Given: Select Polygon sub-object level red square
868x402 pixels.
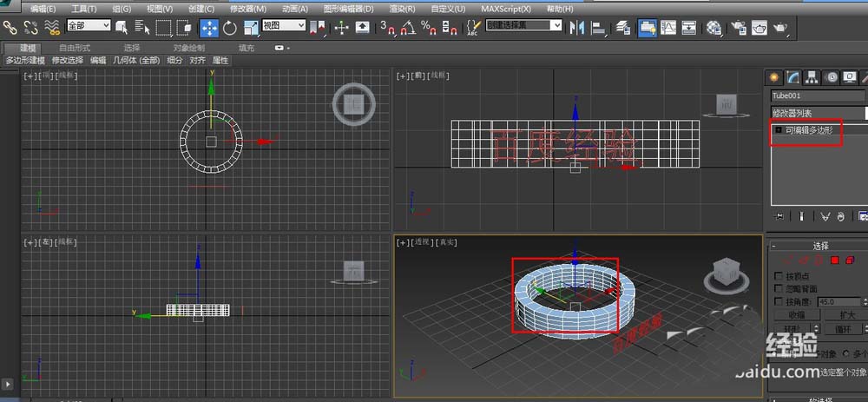Looking at the screenshot, I should (x=835, y=260).
